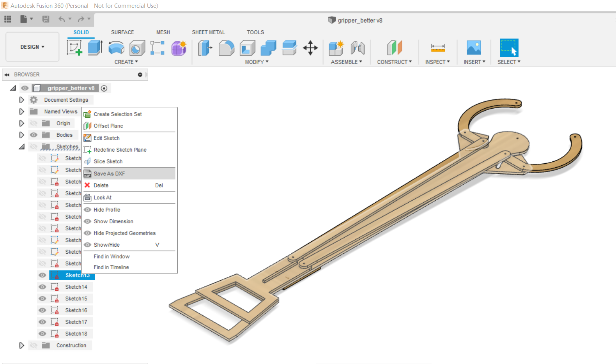Select the Extrude tool
Image resolution: width=616 pixels, height=364 pixels.
click(x=95, y=48)
